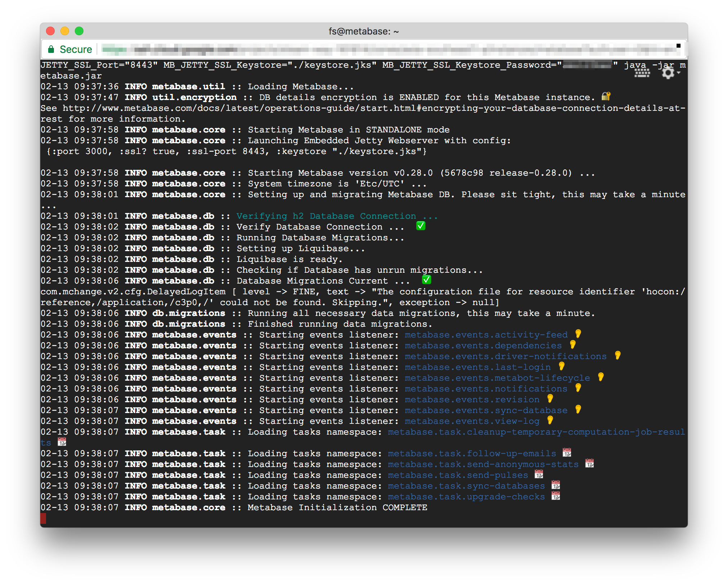The width and height of the screenshot is (728, 585).
Task: Click the green Secure padlock icon
Action: pos(51,49)
